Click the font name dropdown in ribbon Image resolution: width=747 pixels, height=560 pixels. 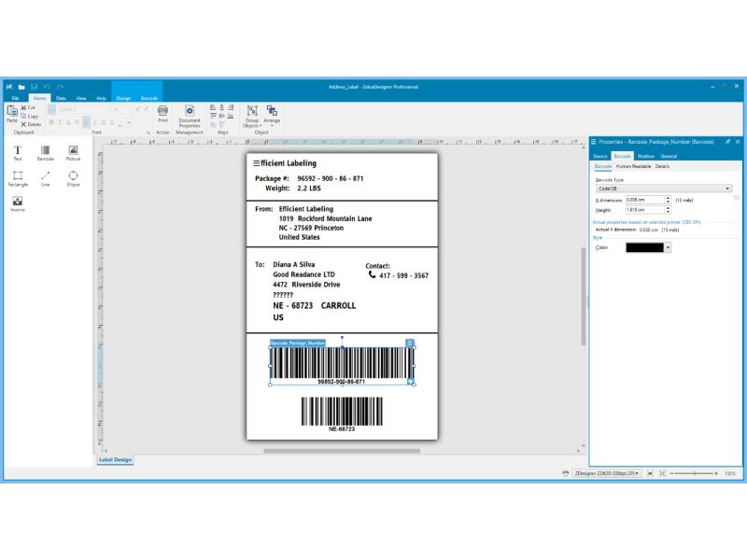[x=83, y=109]
